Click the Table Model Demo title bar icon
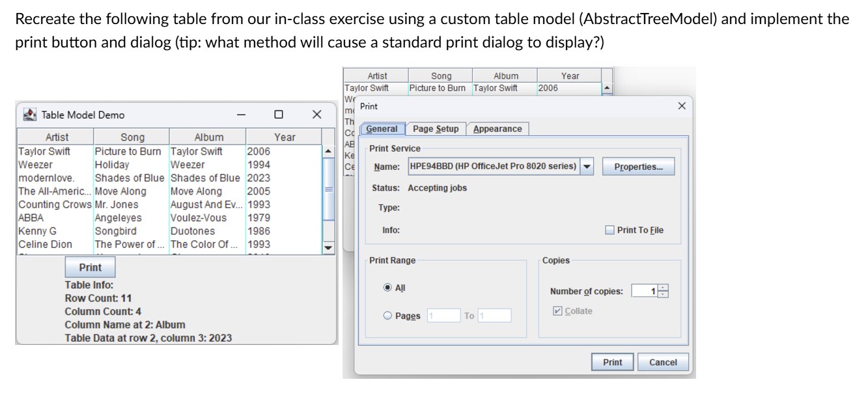The height and width of the screenshot is (410, 868). [x=29, y=115]
